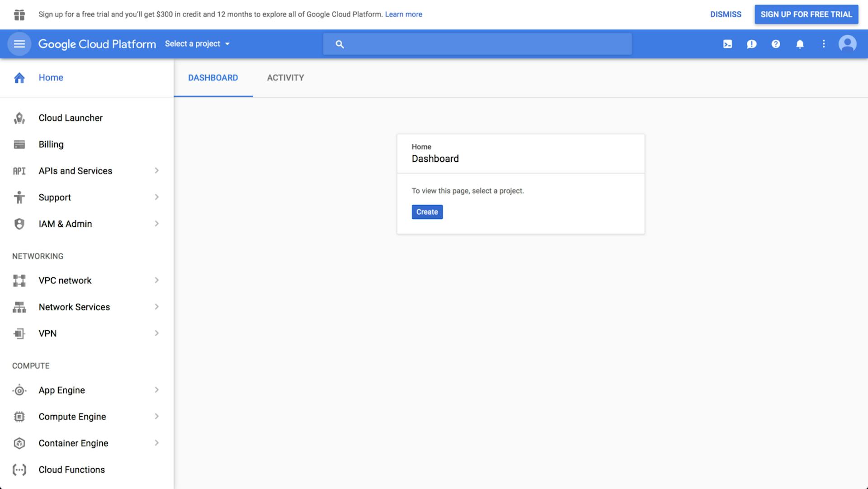This screenshot has height=489, width=868.
Task: Open the Select a project dropdown
Action: pos(198,44)
